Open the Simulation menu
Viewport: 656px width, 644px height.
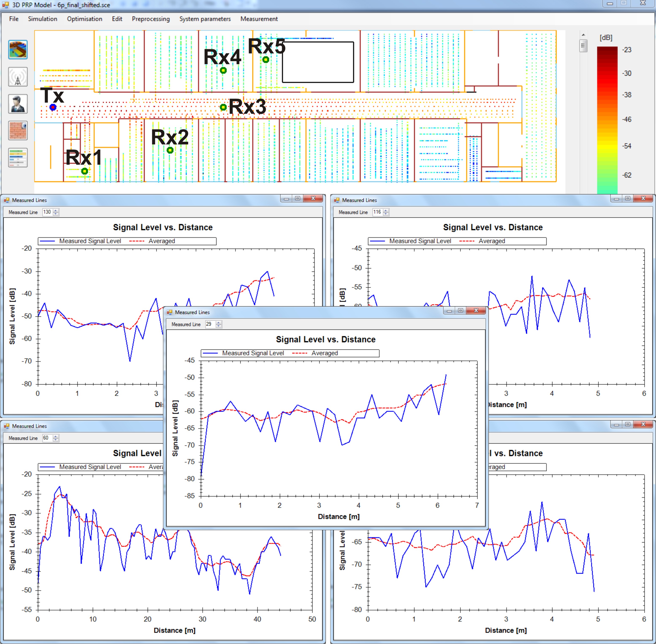point(43,19)
